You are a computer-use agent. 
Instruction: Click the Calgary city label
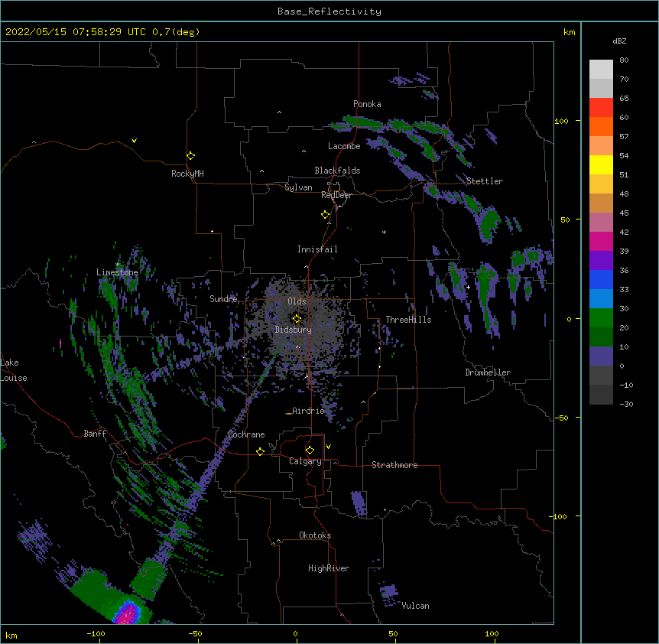tap(305, 461)
